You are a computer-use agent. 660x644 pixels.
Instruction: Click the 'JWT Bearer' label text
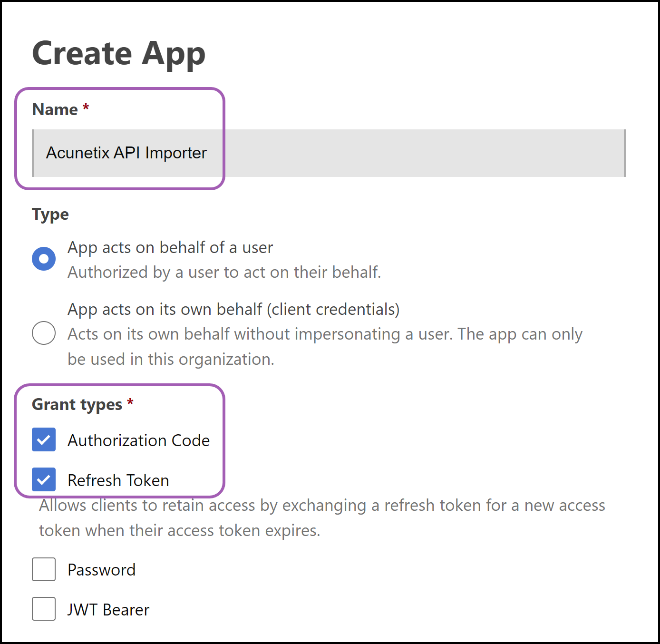coord(108,610)
